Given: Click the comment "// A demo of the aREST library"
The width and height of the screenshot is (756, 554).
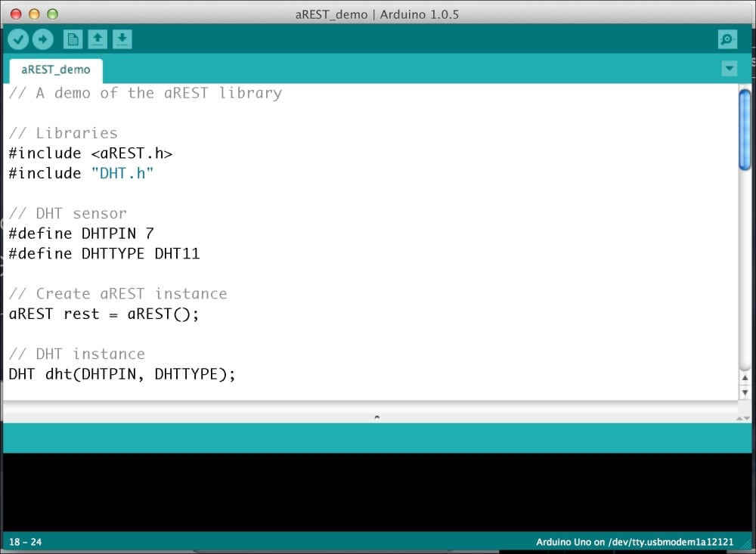Looking at the screenshot, I should 145,92.
